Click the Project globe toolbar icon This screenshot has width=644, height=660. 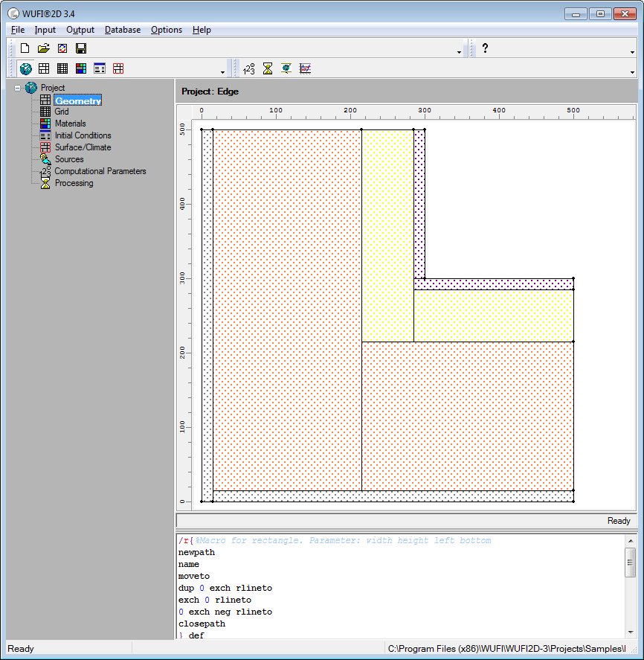[x=26, y=68]
